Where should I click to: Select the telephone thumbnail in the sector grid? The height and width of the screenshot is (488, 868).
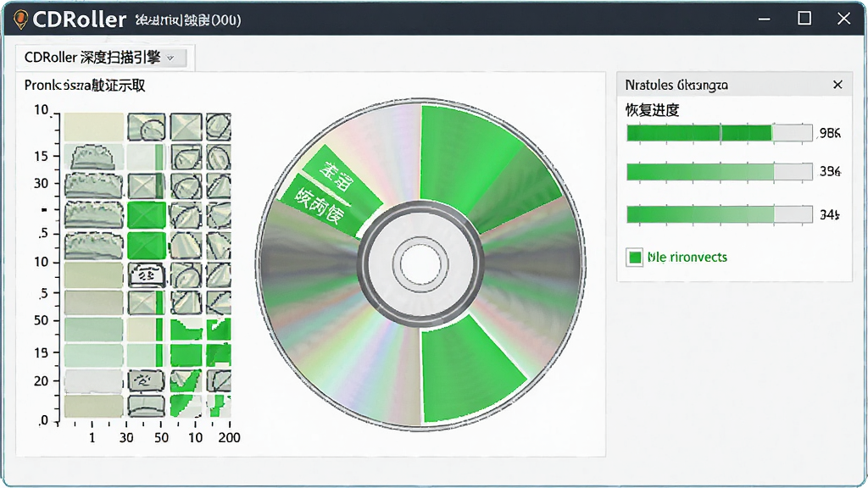pos(146,274)
